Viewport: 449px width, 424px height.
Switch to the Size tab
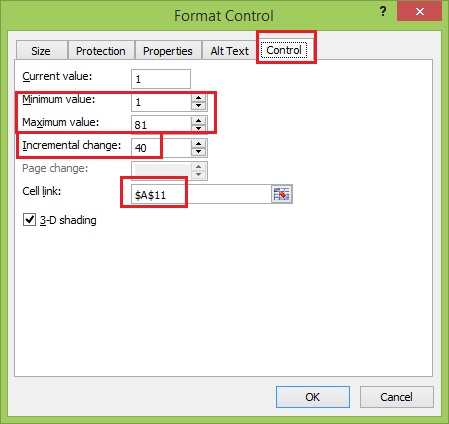[x=41, y=51]
